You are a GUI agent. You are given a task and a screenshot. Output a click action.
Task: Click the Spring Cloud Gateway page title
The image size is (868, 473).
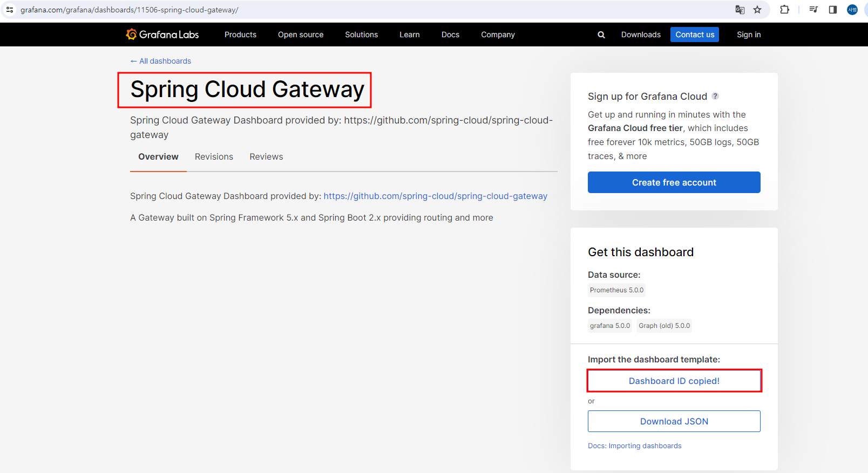(x=247, y=90)
